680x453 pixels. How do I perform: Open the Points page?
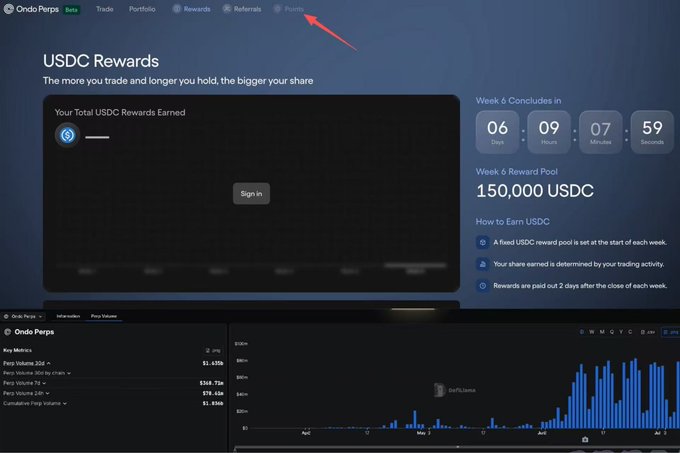[x=289, y=9]
